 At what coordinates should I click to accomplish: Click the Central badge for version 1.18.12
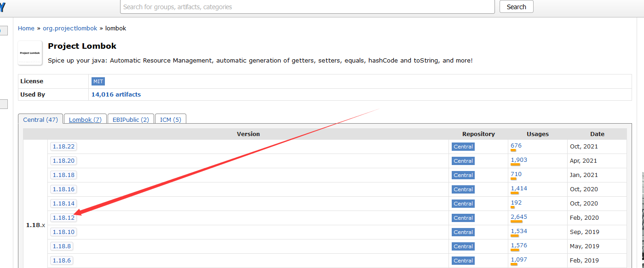[x=463, y=218]
